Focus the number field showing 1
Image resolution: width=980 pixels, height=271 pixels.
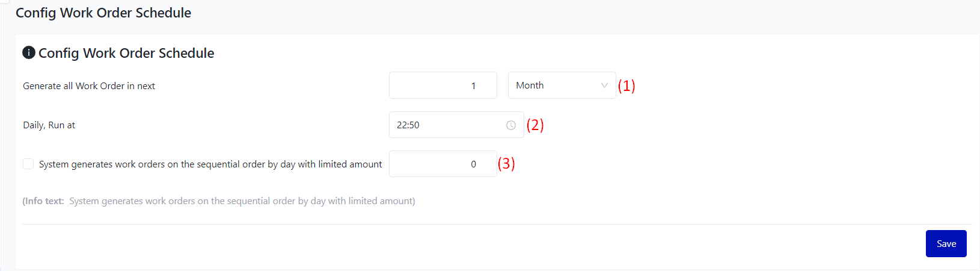(443, 86)
